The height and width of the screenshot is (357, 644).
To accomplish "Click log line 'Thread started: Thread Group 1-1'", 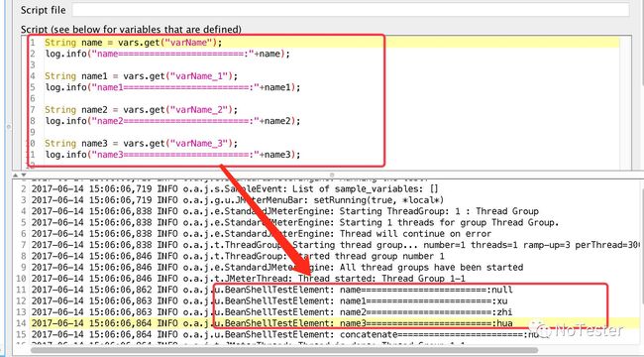I will pos(248,279).
